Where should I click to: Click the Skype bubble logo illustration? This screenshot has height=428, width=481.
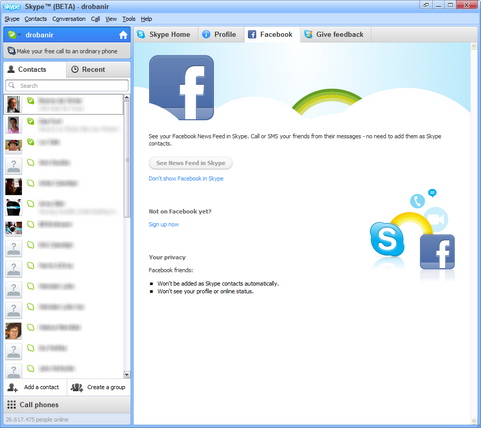387,239
